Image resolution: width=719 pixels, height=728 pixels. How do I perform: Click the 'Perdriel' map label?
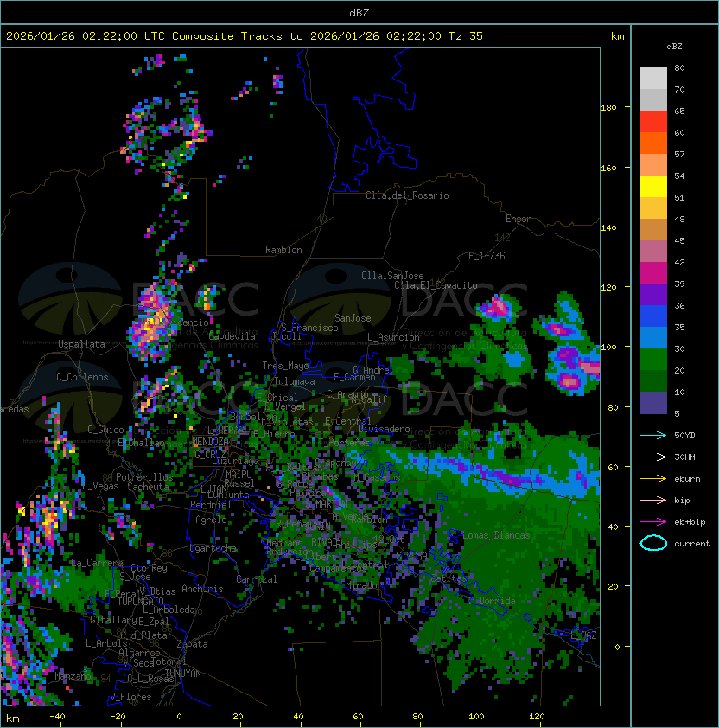tap(211, 505)
